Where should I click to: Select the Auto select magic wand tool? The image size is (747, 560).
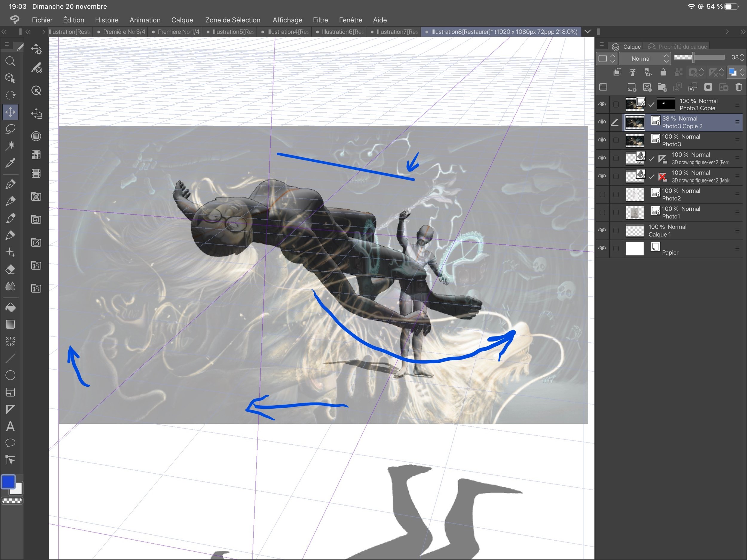click(10, 146)
